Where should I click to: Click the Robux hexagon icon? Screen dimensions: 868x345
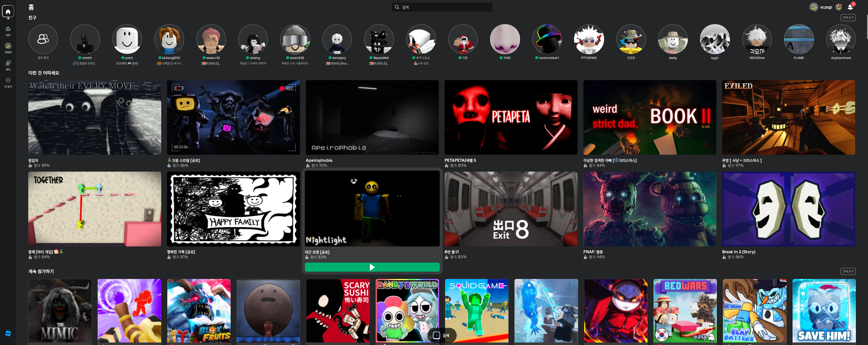(x=839, y=7)
